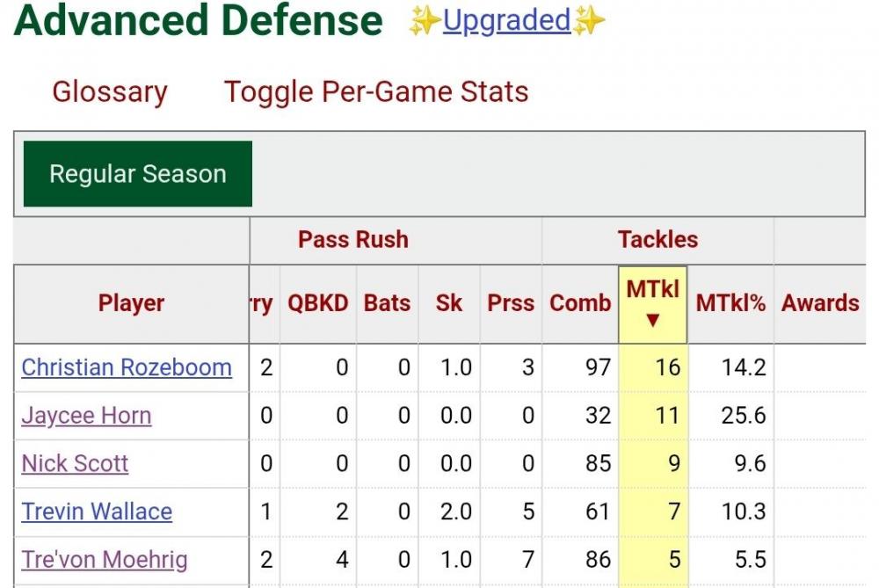Open the Glossary
879x588 pixels.
click(x=110, y=91)
